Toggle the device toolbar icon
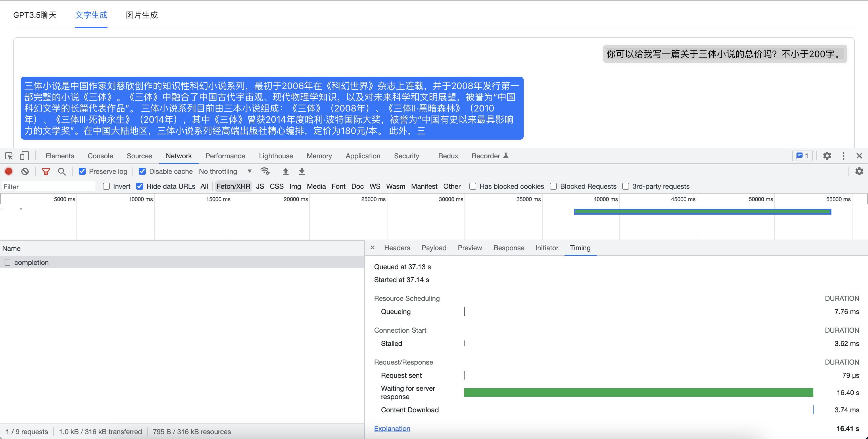The image size is (868, 439). click(x=24, y=156)
